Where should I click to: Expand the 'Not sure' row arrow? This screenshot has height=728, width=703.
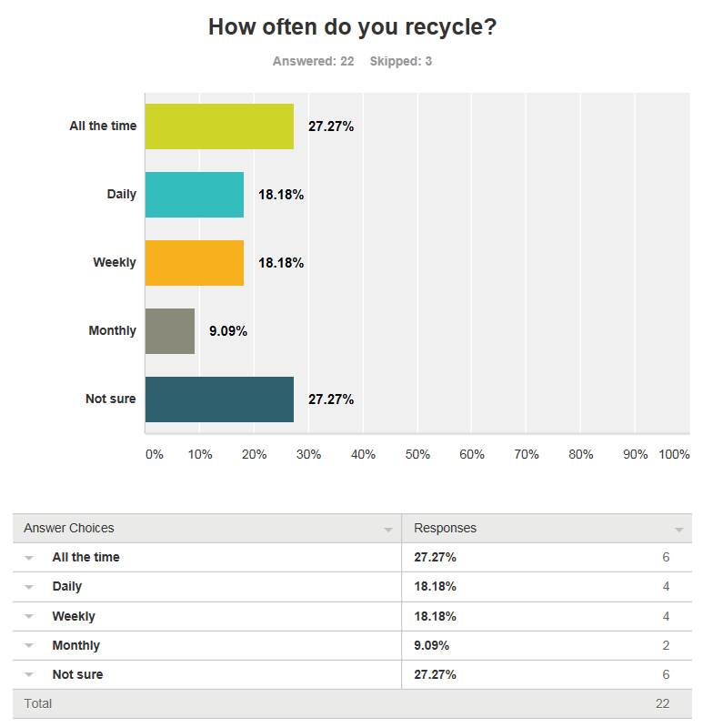tap(29, 674)
